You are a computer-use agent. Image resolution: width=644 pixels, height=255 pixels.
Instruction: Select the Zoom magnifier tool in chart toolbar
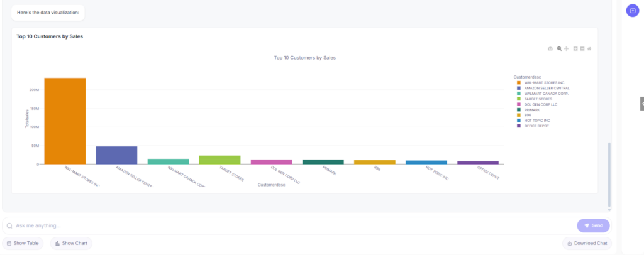pyautogui.click(x=558, y=48)
